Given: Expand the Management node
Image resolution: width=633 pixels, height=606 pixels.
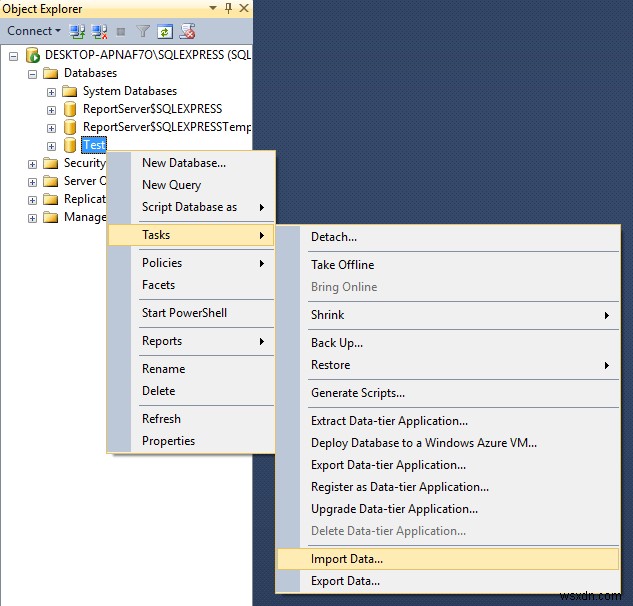Looking at the screenshot, I should click(33, 218).
